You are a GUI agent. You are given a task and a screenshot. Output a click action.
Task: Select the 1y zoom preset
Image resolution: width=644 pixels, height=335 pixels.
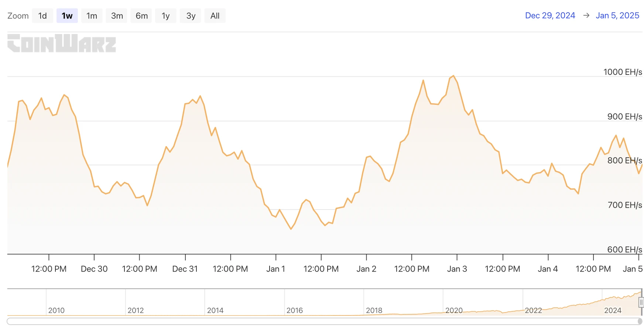coord(165,15)
